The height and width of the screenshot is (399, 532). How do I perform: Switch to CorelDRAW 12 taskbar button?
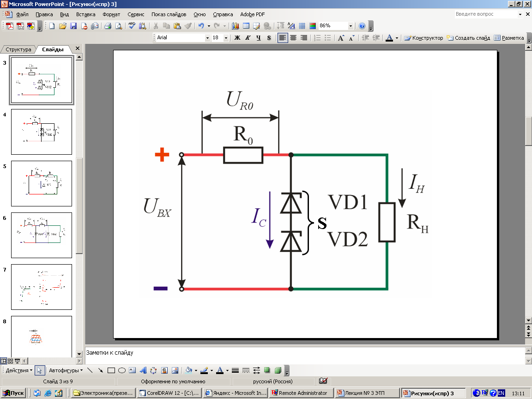tap(169, 393)
